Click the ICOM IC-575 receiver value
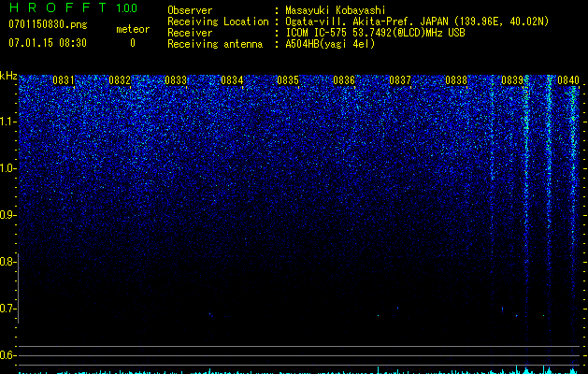 tap(375, 33)
